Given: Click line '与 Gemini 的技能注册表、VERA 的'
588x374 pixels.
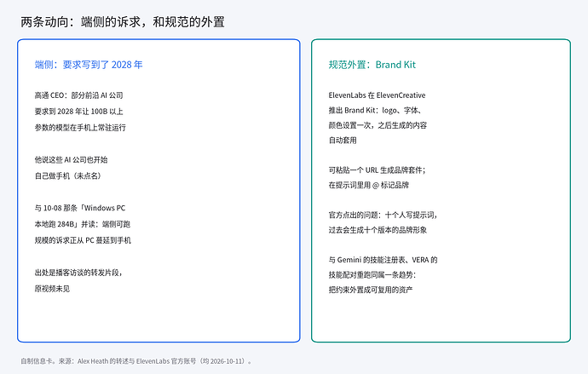Looking at the screenshot, I should click(383, 260).
